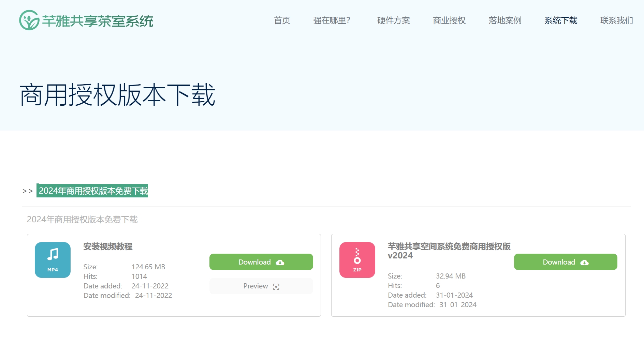Click cloud icon on video tutorial Download button
644x344 pixels.
pos(280,262)
